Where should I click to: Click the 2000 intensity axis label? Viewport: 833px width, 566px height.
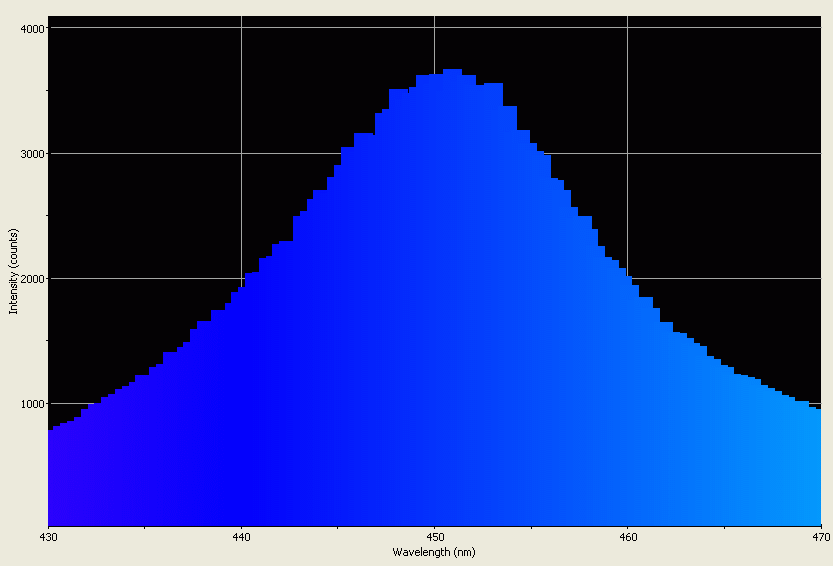[31, 279]
